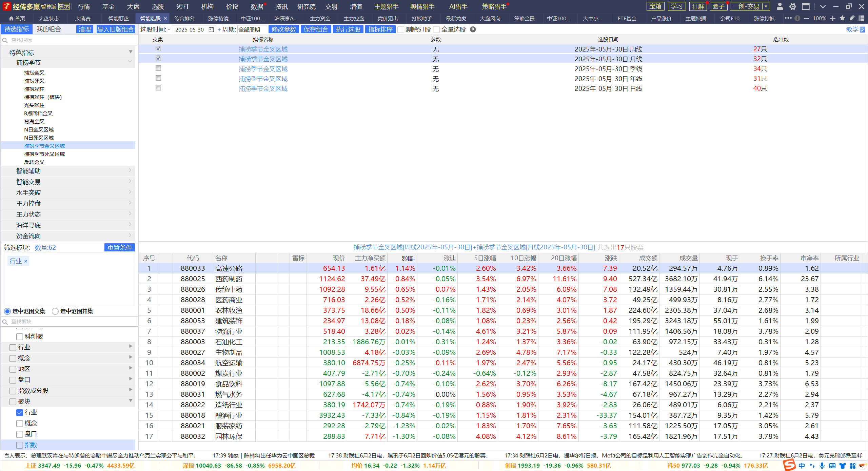868x471 pixels.
Task: Enable the 剔除ST股 checkbox
Action: 401,30
